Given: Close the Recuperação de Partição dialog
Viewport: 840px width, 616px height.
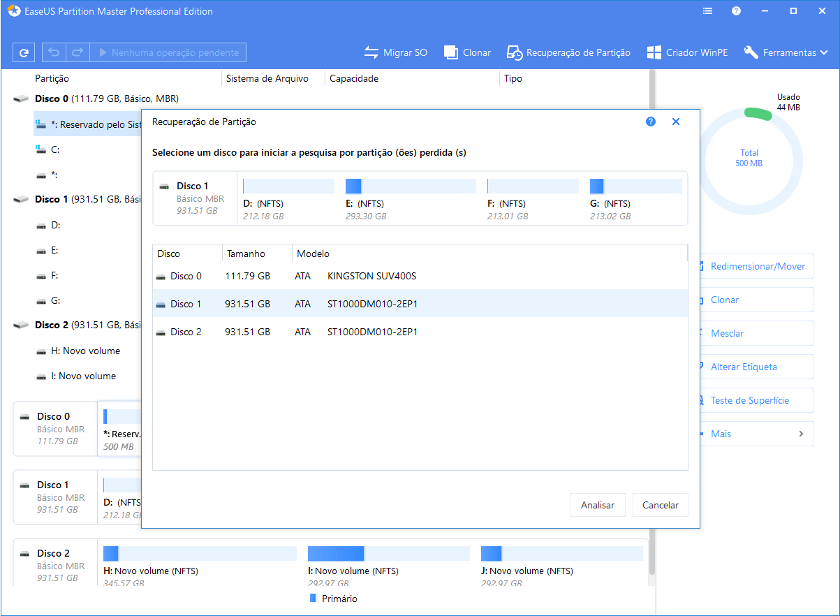Looking at the screenshot, I should click(676, 122).
